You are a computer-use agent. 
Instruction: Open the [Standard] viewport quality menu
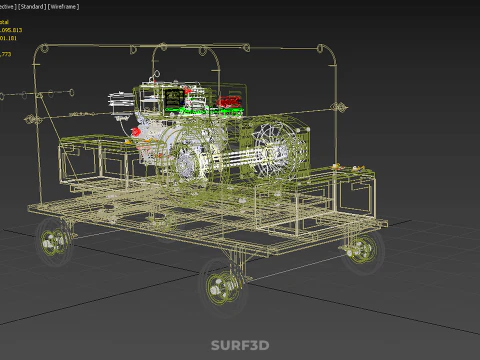coord(32,7)
